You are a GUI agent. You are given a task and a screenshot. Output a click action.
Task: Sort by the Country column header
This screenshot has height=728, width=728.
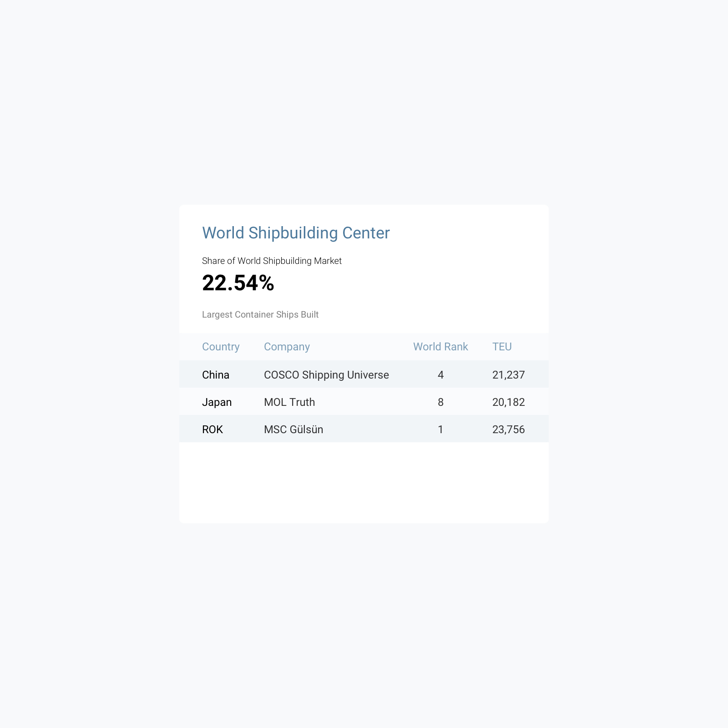tap(221, 347)
